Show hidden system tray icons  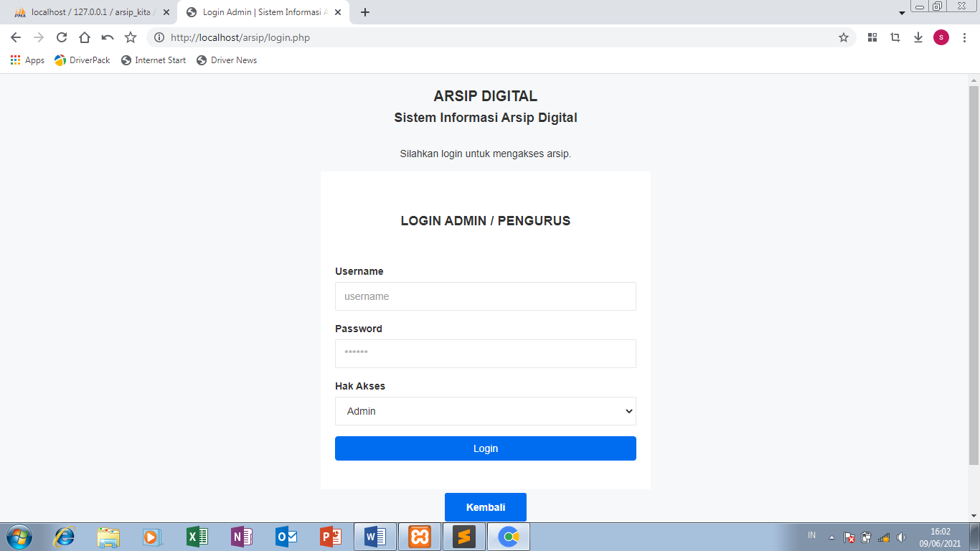click(831, 536)
